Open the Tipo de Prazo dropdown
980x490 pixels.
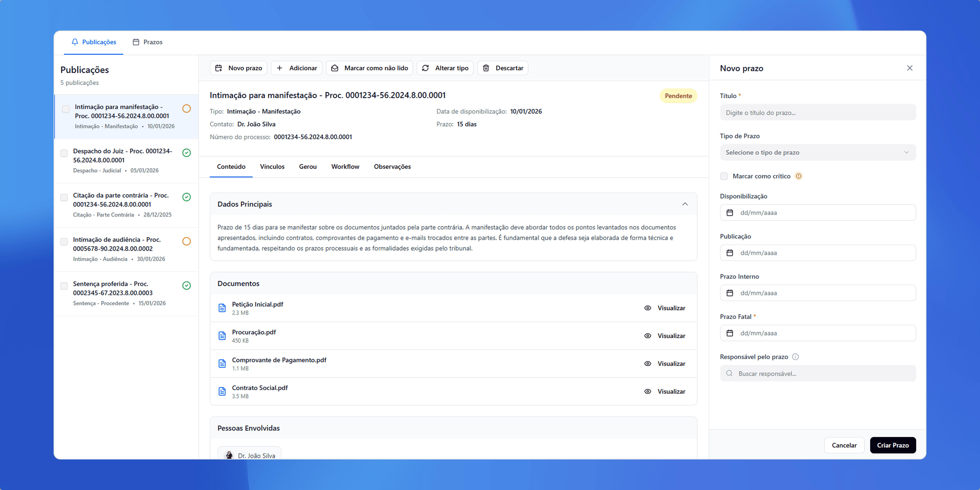tap(818, 152)
